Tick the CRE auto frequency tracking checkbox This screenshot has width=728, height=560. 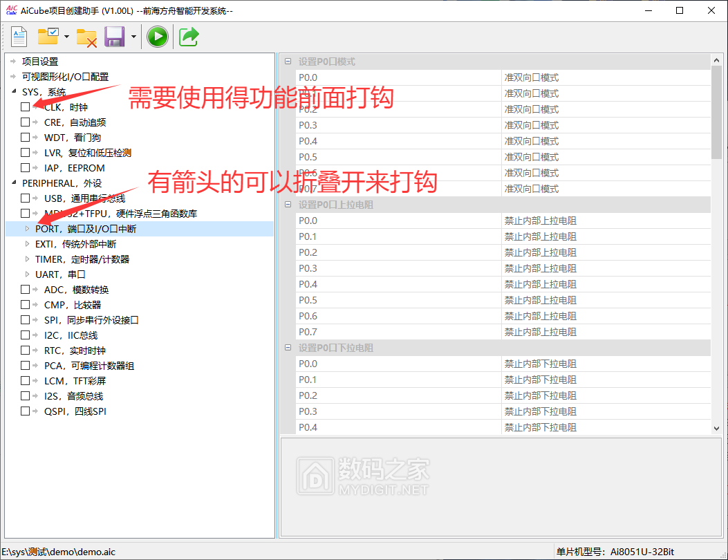(x=26, y=122)
